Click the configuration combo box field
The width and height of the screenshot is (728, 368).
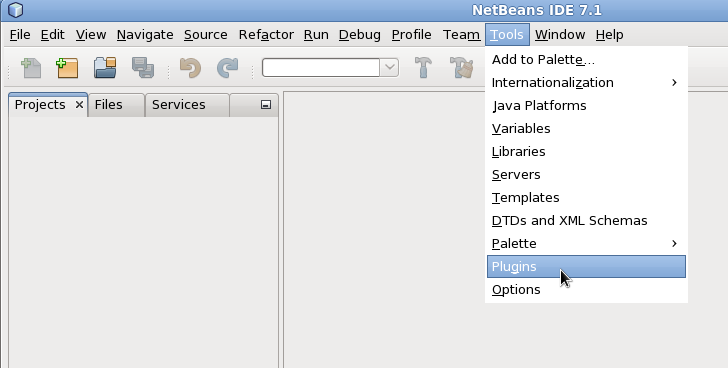pos(321,68)
